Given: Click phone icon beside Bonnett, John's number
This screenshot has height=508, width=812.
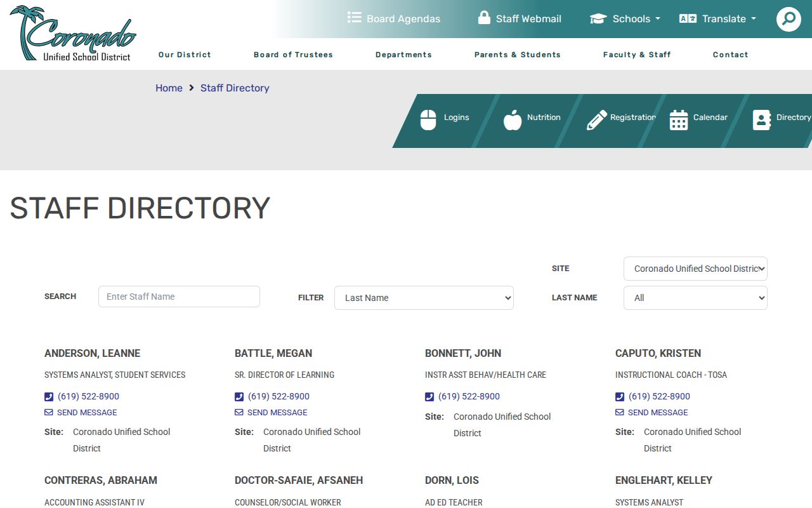Looking at the screenshot, I should pyautogui.click(x=429, y=397).
